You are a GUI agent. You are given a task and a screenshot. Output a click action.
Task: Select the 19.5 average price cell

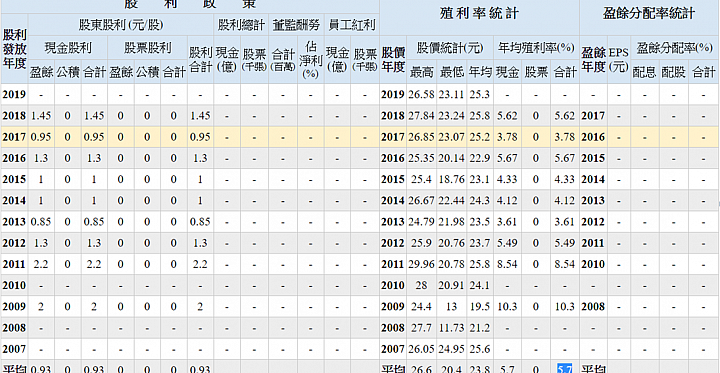click(x=480, y=306)
